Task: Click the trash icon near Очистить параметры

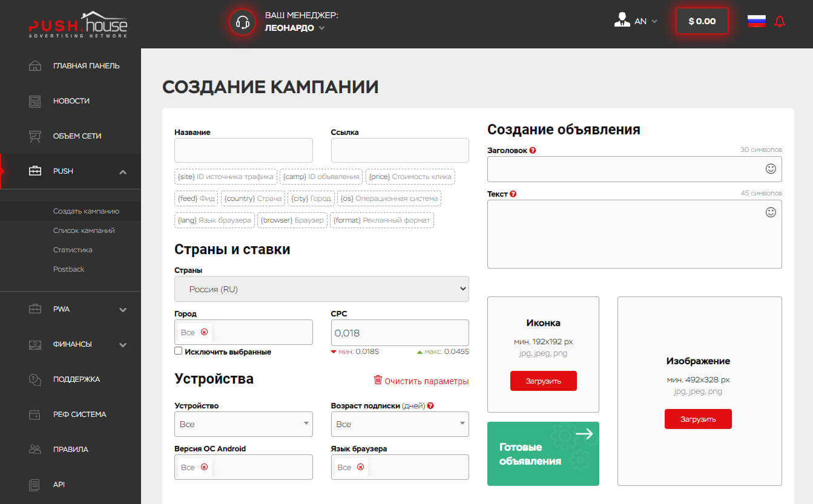Action: (x=378, y=380)
